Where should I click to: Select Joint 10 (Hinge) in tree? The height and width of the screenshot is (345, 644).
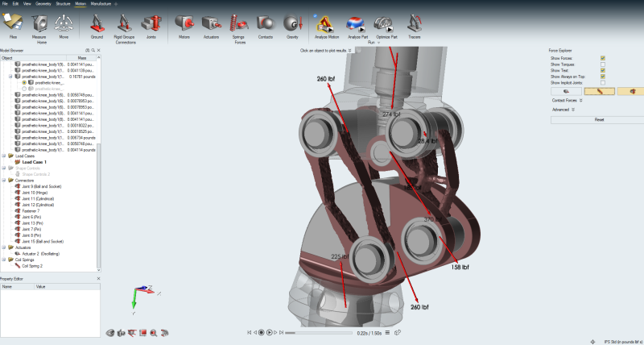tap(36, 193)
